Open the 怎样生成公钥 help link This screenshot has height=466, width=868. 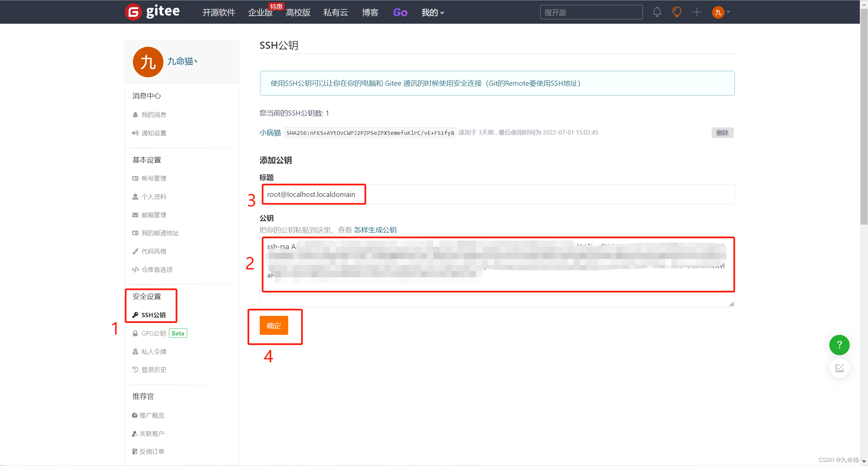[x=375, y=230]
